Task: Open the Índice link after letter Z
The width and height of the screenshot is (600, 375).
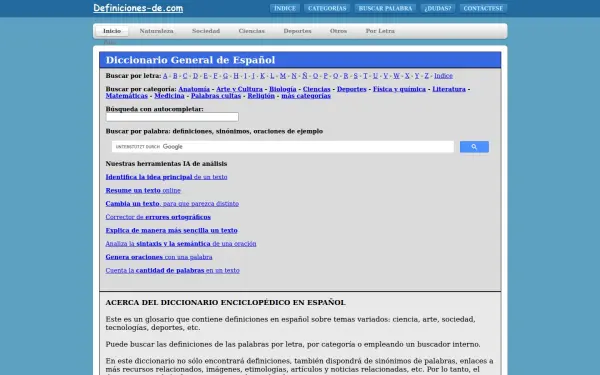Action: [x=443, y=76]
